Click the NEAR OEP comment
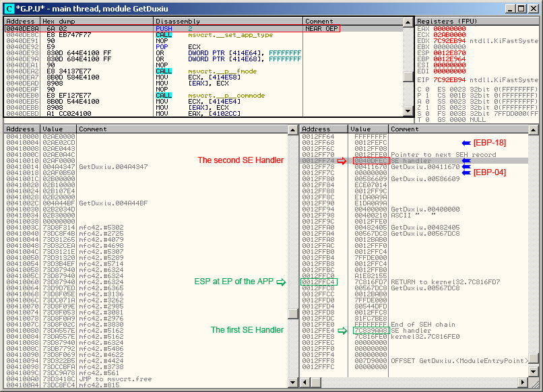Viewport: 543px width, 392px height. (x=321, y=29)
